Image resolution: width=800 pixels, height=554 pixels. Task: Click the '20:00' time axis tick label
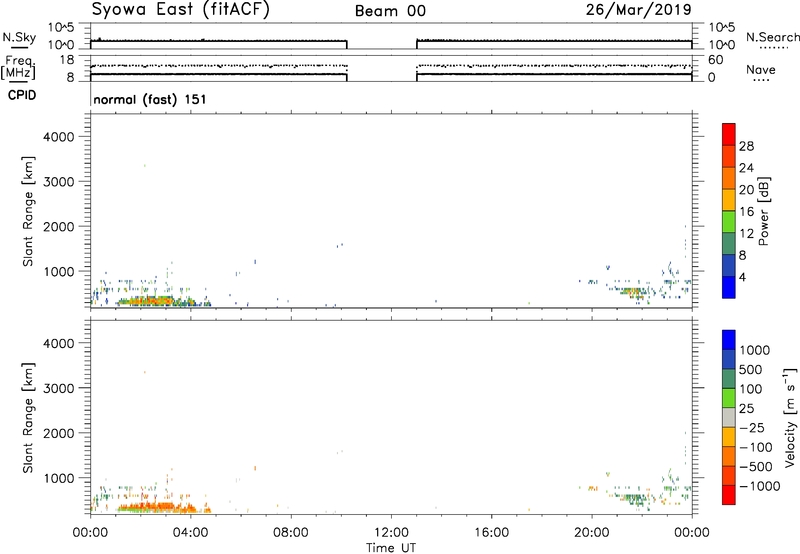591,533
